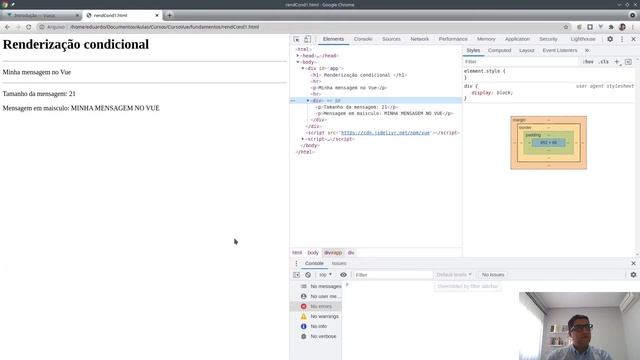Switch to the Layout tab
This screenshot has width=640, height=360.
[x=527, y=50]
